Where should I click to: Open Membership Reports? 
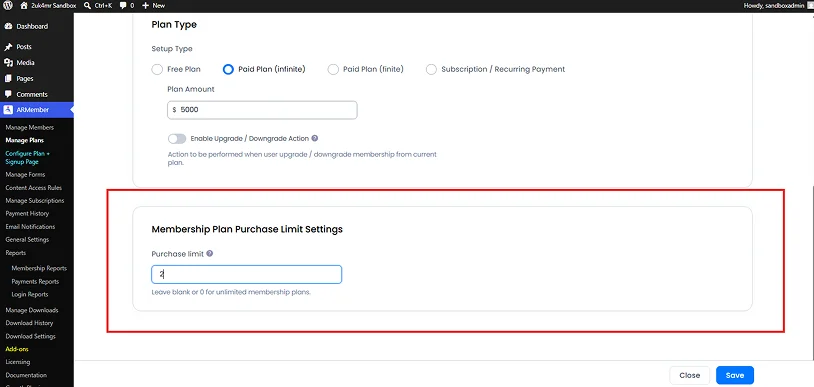pyautogui.click(x=39, y=269)
